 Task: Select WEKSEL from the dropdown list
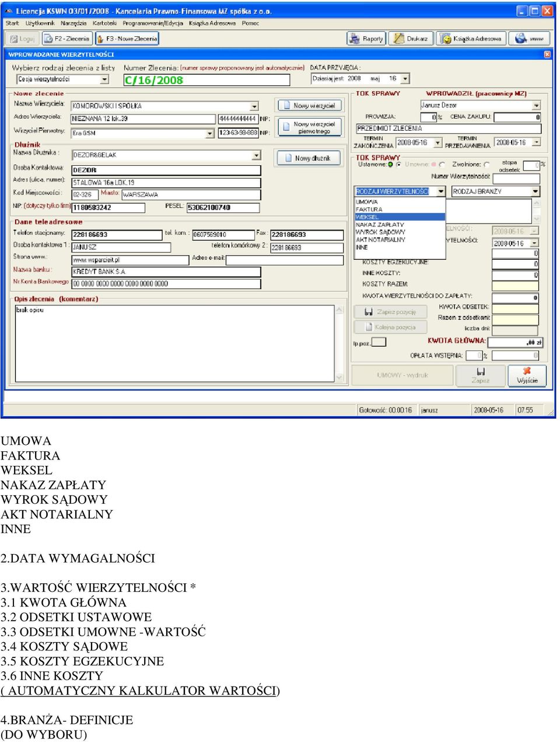(x=400, y=217)
